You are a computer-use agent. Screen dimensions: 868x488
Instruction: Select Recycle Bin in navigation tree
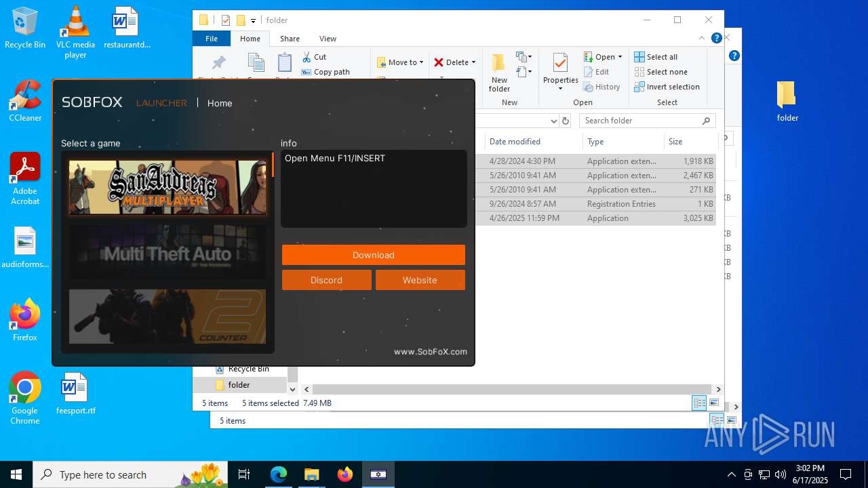click(243, 369)
